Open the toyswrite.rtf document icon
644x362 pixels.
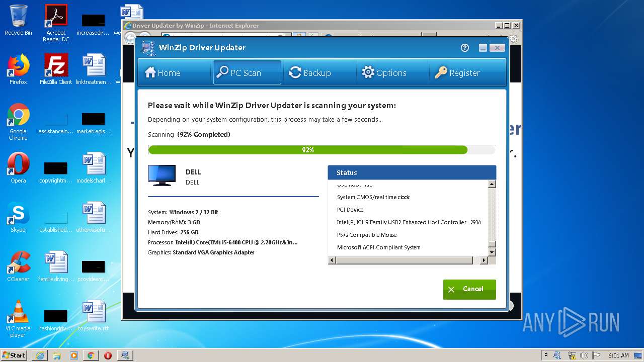coord(94,316)
